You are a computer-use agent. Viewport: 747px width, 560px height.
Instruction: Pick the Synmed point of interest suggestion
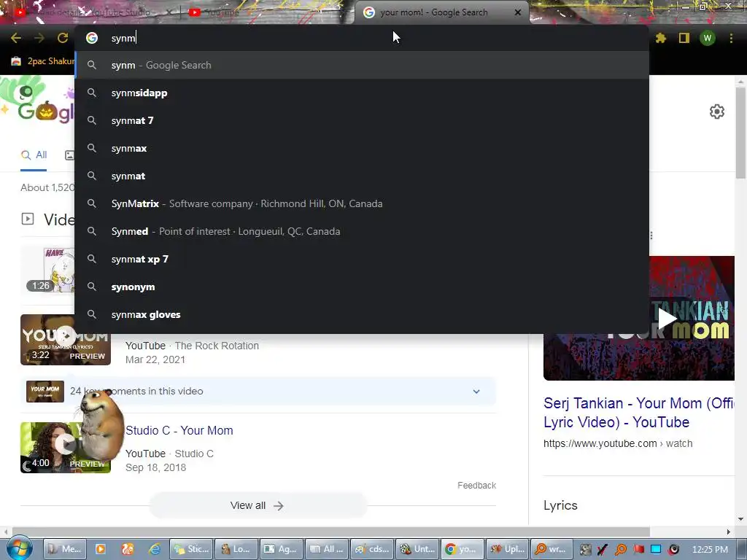pos(362,231)
